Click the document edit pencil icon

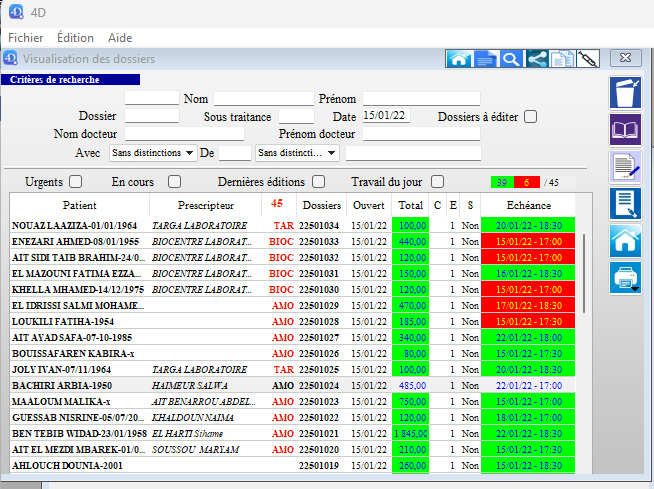click(x=625, y=166)
